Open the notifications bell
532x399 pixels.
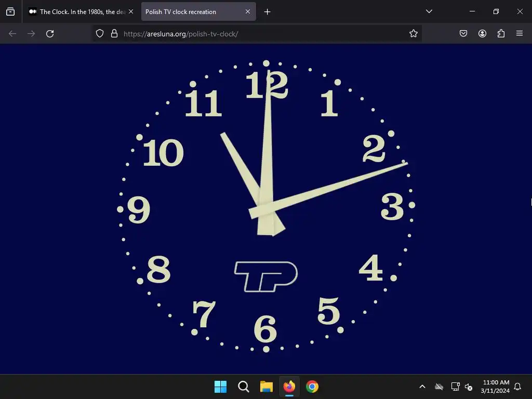click(518, 387)
